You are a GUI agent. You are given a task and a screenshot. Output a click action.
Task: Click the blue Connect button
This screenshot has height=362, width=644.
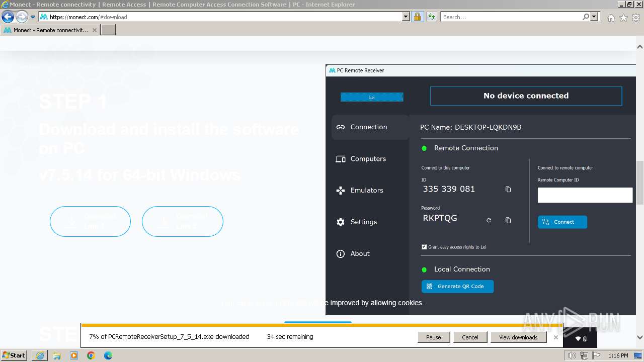point(562,222)
